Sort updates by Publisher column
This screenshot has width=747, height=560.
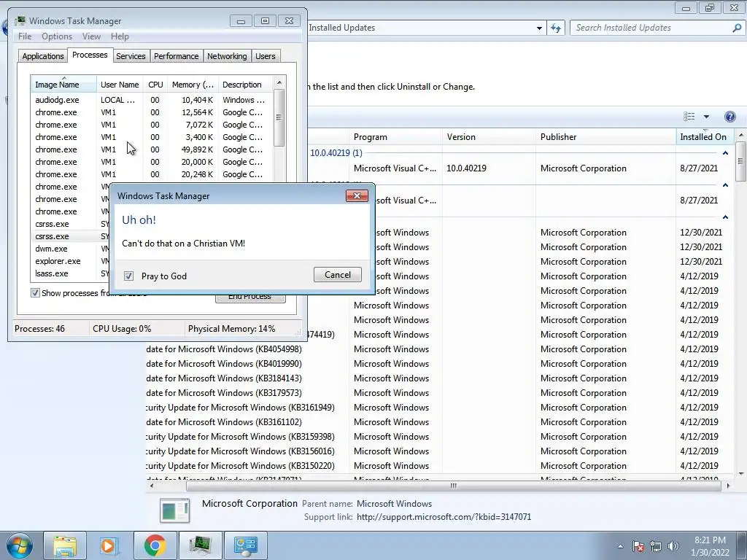(x=605, y=137)
